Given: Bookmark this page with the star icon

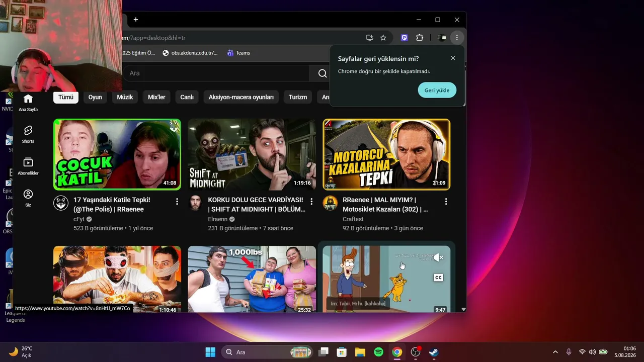Looking at the screenshot, I should click(383, 38).
